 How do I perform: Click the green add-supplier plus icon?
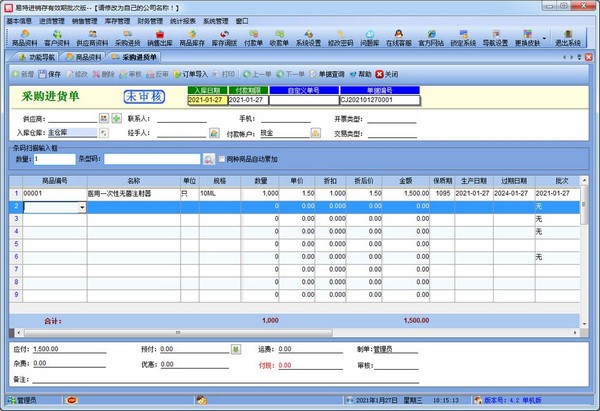(116, 118)
